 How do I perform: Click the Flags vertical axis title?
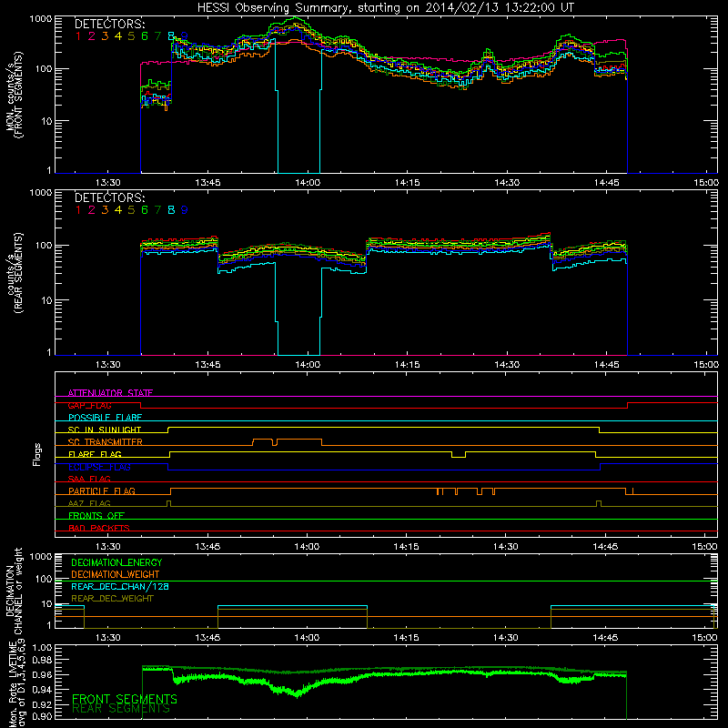coord(37,454)
